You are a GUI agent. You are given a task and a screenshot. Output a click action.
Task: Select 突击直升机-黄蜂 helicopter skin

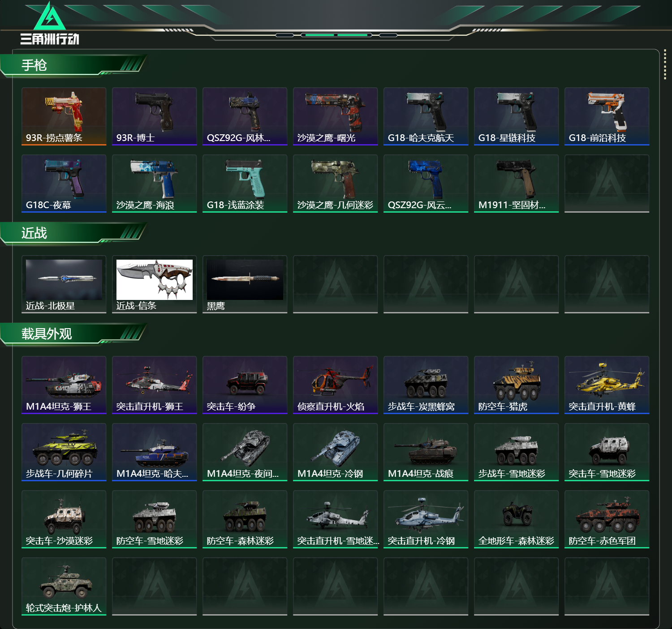(x=607, y=385)
